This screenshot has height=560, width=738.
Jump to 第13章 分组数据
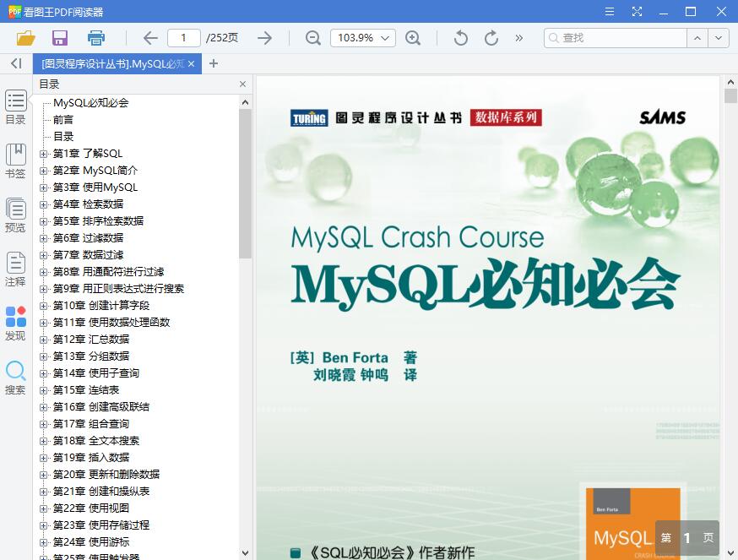pyautogui.click(x=91, y=356)
